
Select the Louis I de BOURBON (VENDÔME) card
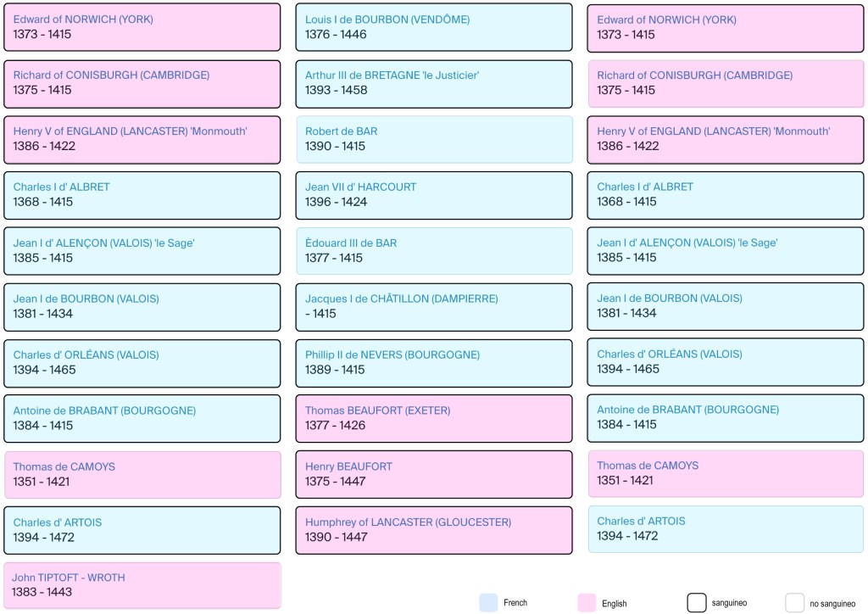click(434, 27)
